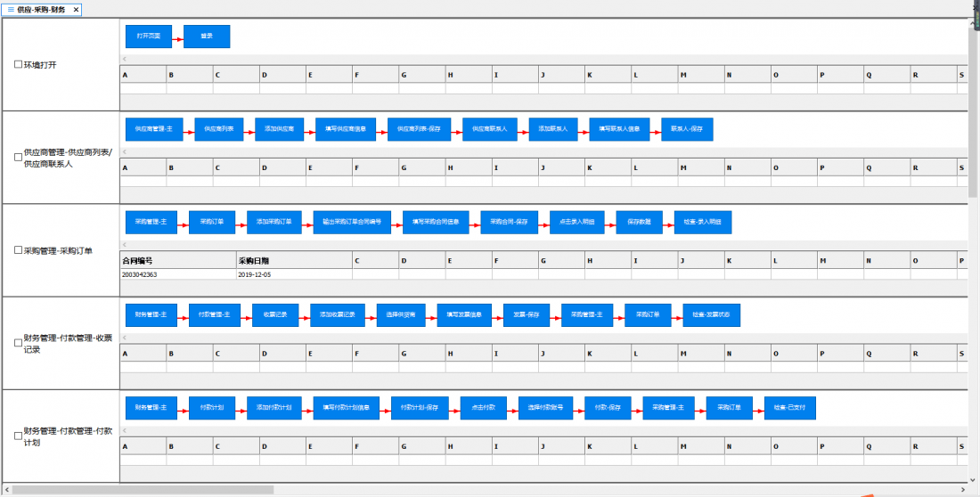Click the left scroll arrow under 供应商管理-主 flow
This screenshot has width=980, height=497.
[125, 152]
